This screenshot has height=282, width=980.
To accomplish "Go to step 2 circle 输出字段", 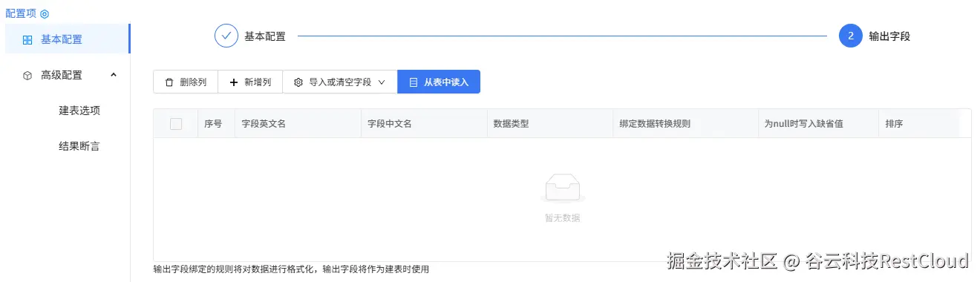I will [x=850, y=36].
